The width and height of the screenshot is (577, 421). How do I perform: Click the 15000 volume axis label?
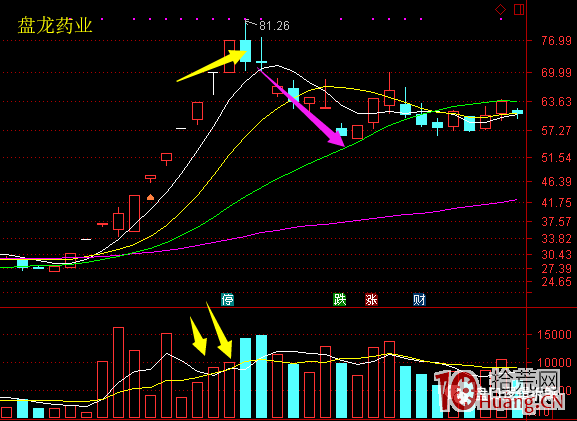(556, 335)
